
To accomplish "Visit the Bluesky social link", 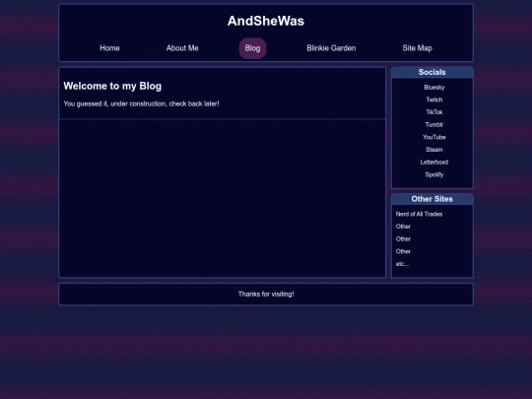I will [x=433, y=88].
